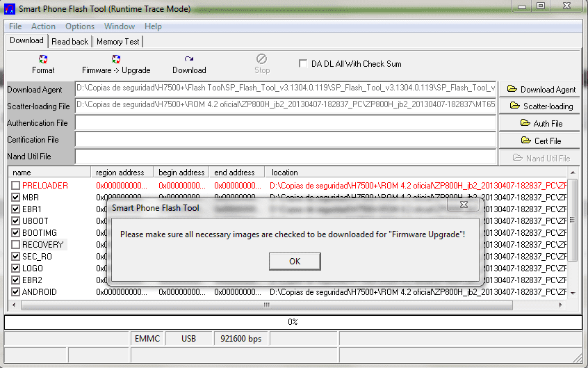Click the list scroll-up arrow
588x368 pixels.
point(573,173)
